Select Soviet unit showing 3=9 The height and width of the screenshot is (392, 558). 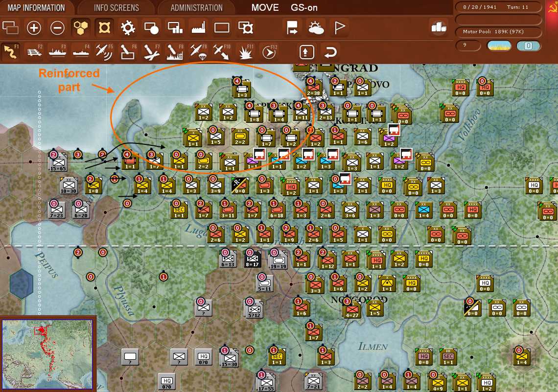coord(215,185)
